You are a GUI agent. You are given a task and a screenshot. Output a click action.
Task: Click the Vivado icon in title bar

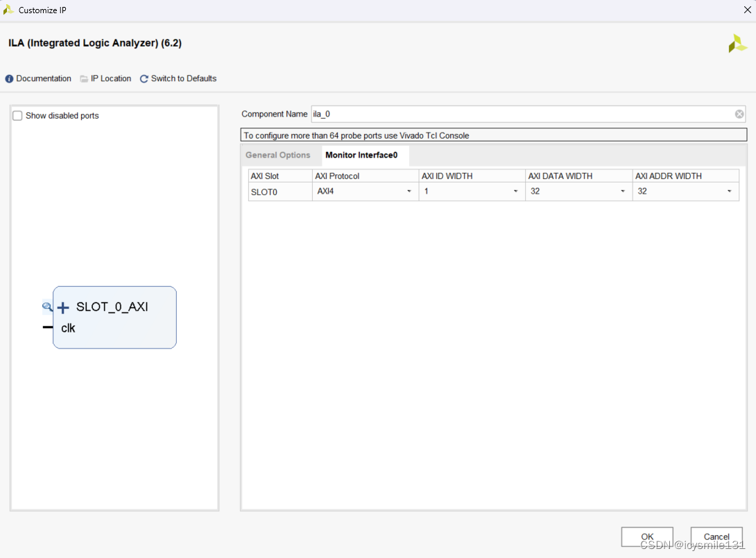pos(8,10)
